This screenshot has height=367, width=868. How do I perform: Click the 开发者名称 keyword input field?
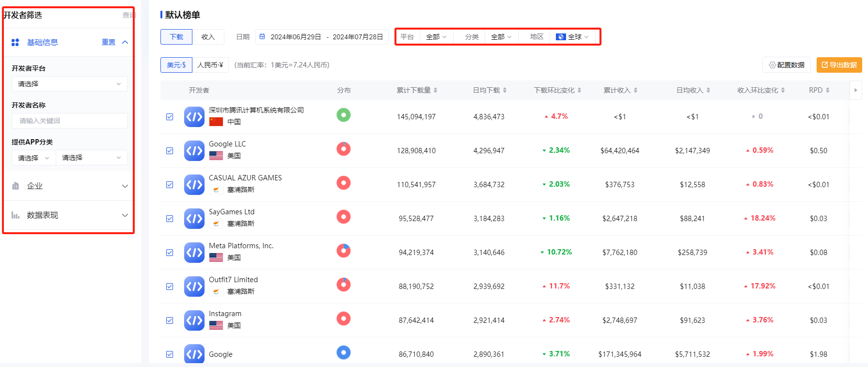tap(69, 121)
